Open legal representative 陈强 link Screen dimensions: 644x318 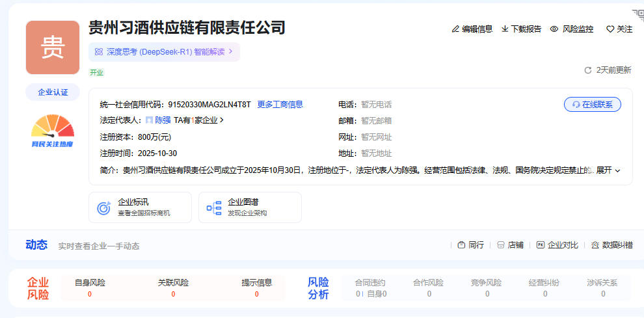163,120
